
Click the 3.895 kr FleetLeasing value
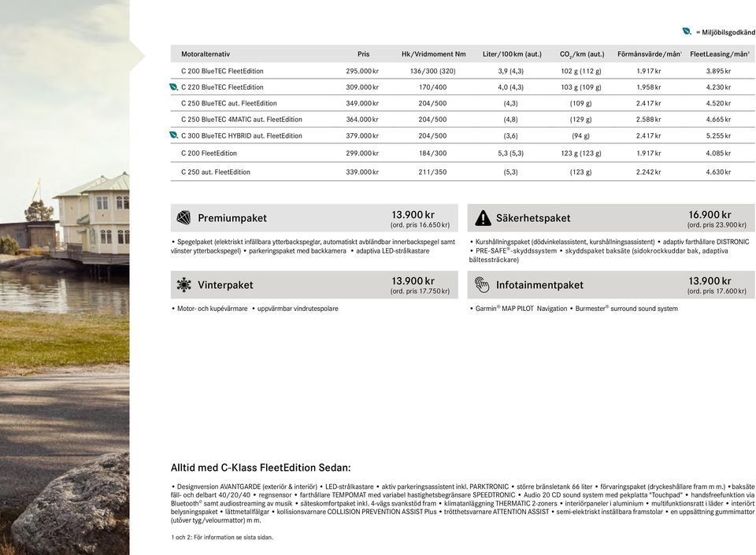click(718, 72)
